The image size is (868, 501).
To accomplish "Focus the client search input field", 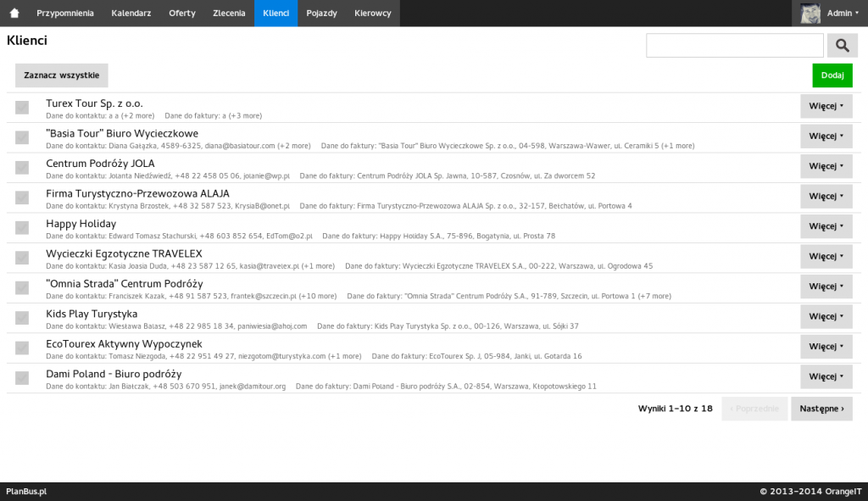I will pos(735,46).
